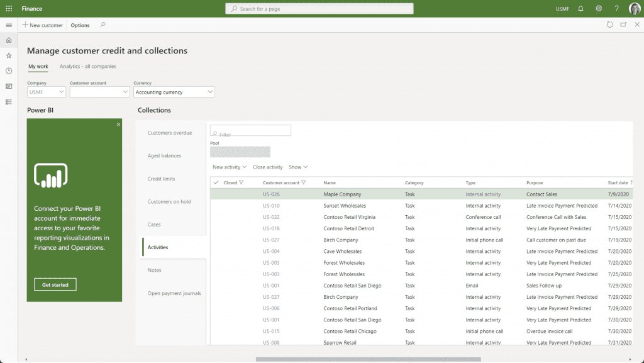This screenshot has height=363, width=644.
Task: Click "Contoso Retail Chicago" name cell
Action: (350, 332)
